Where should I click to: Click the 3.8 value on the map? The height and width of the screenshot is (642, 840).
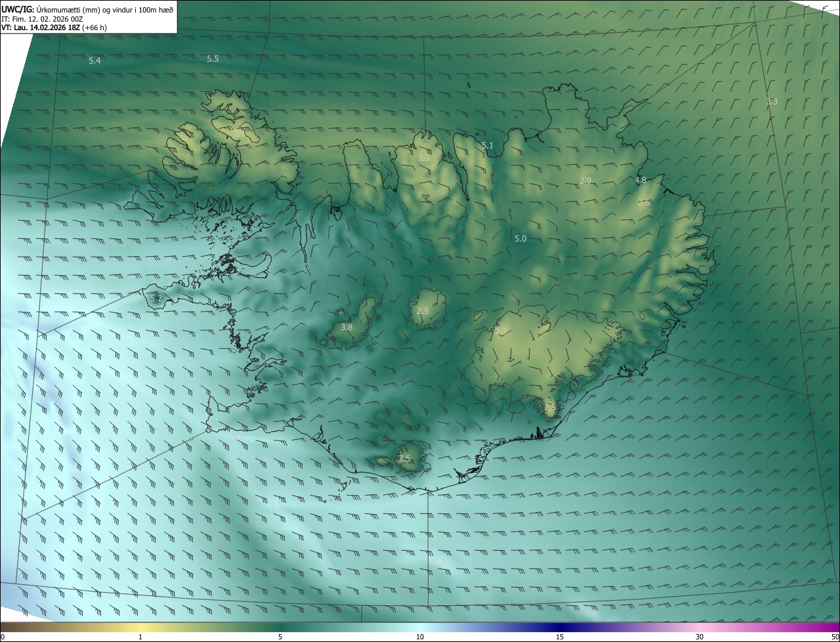(x=346, y=327)
